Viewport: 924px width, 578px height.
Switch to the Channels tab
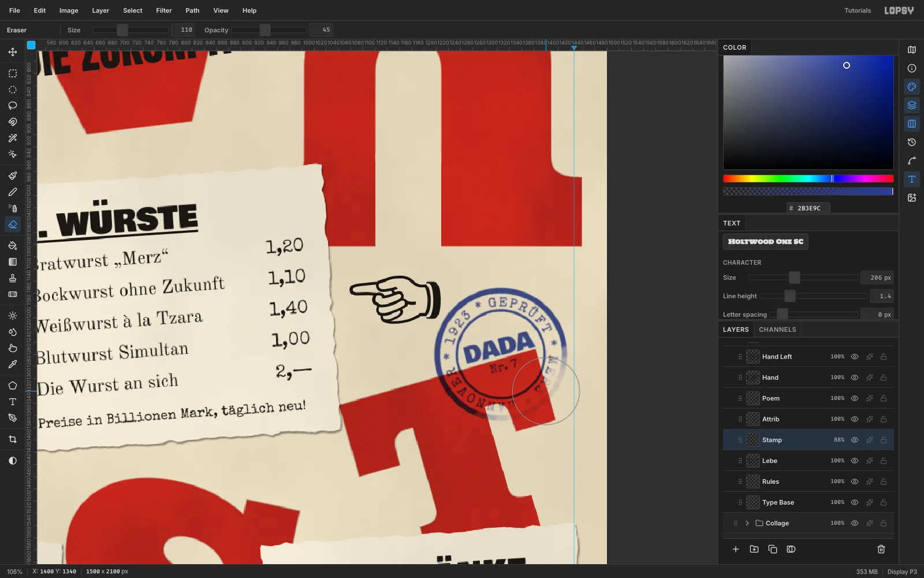(x=777, y=329)
